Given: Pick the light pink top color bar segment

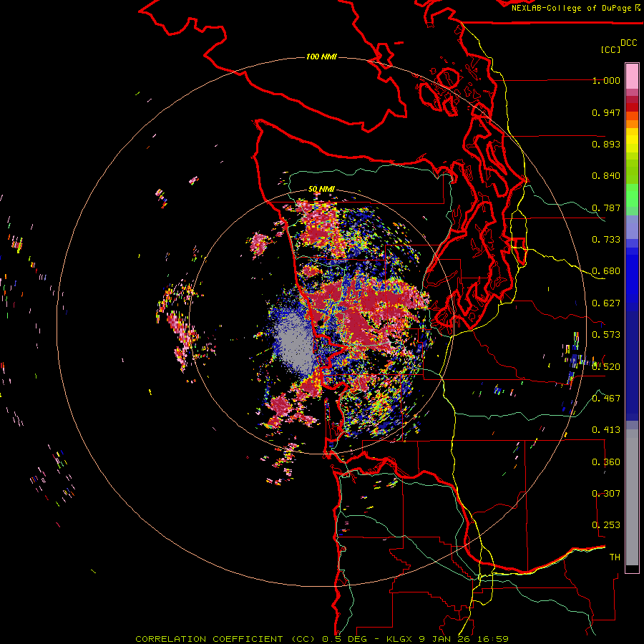Looking at the screenshot, I should coord(632,77).
